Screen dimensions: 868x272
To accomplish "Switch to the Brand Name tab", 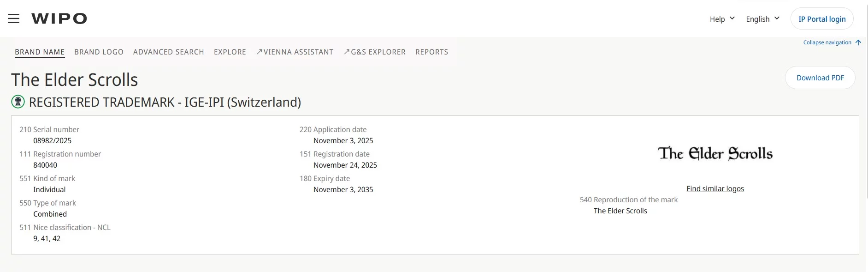I will click(40, 52).
